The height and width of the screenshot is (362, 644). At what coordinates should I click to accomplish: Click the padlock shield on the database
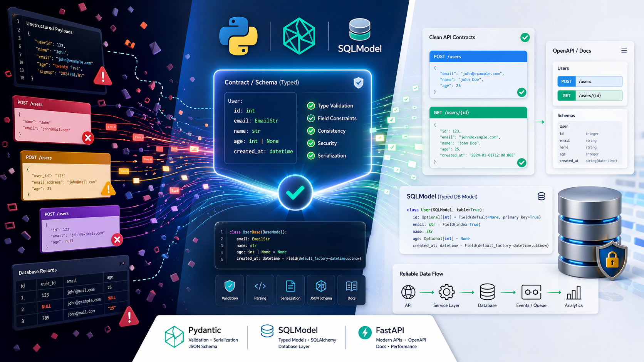612,260
